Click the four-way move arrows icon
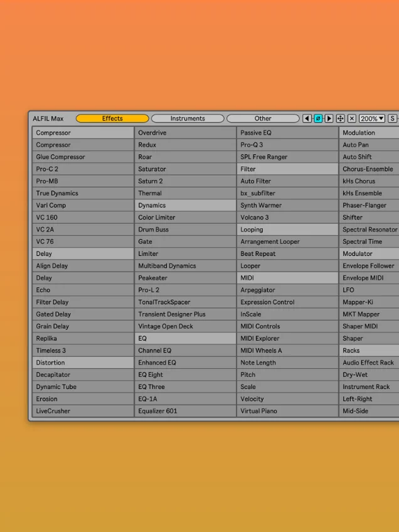 point(340,119)
